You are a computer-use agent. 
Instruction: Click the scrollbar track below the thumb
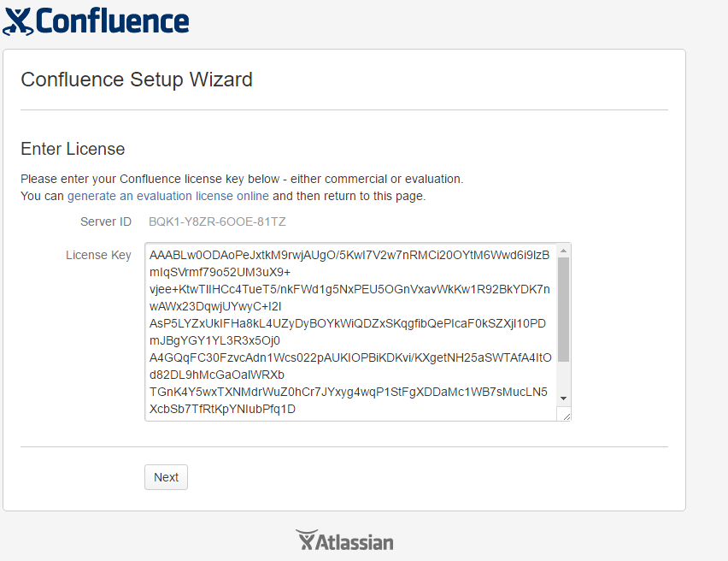(x=563, y=377)
